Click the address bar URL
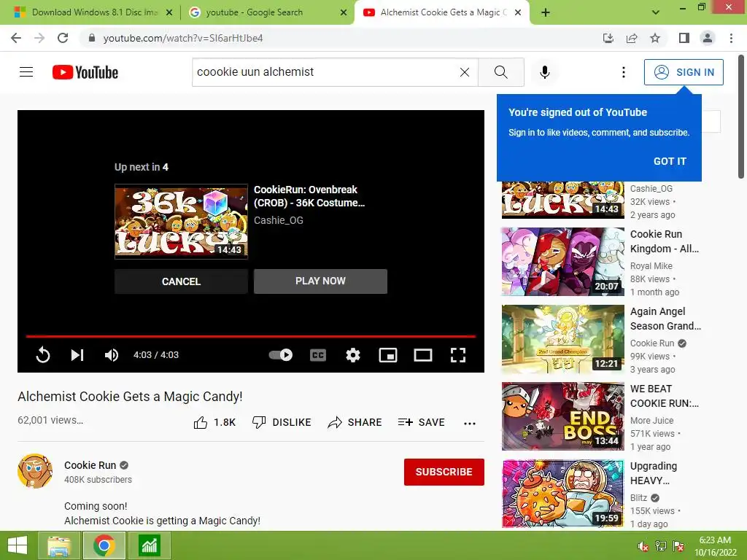 (x=183, y=38)
